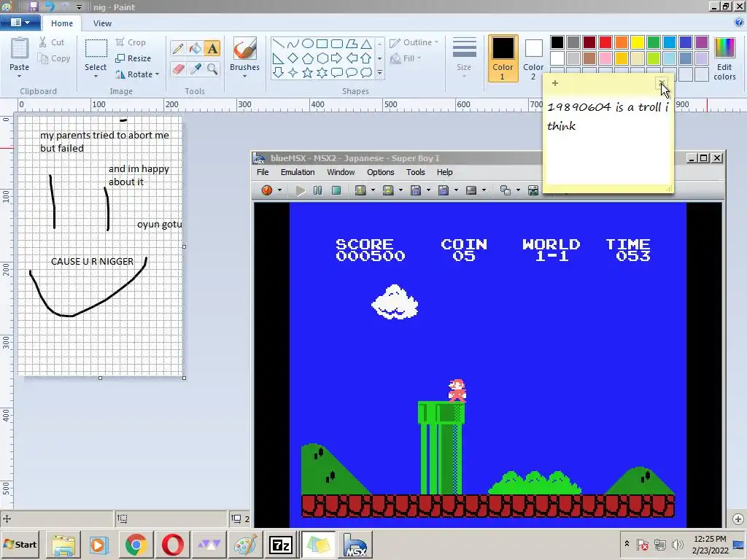Pause the blueMSX emulation

[318, 190]
